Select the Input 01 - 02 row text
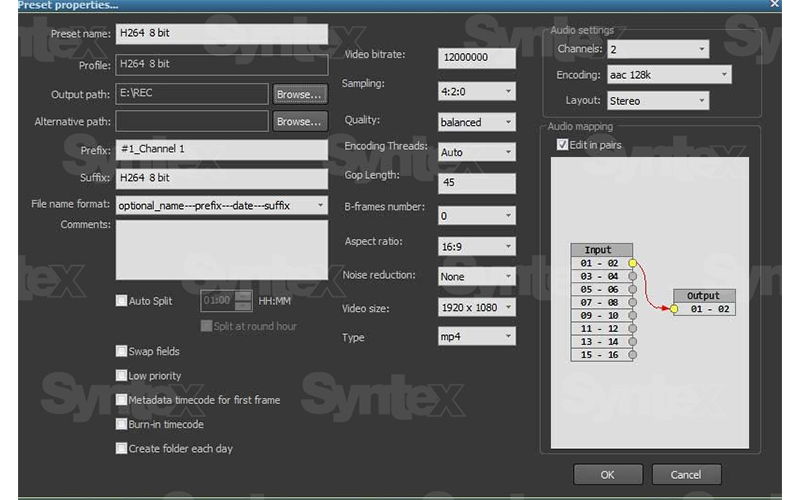 coord(599,263)
